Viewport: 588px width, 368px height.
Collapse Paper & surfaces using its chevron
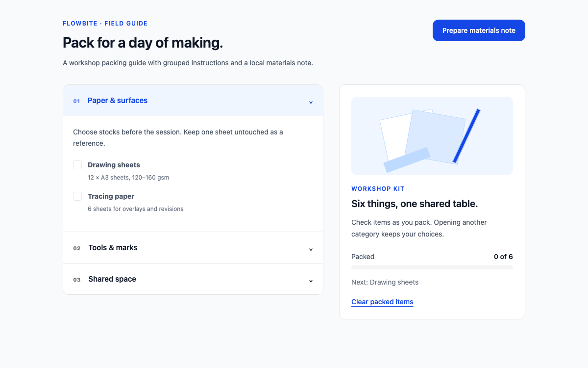(311, 102)
